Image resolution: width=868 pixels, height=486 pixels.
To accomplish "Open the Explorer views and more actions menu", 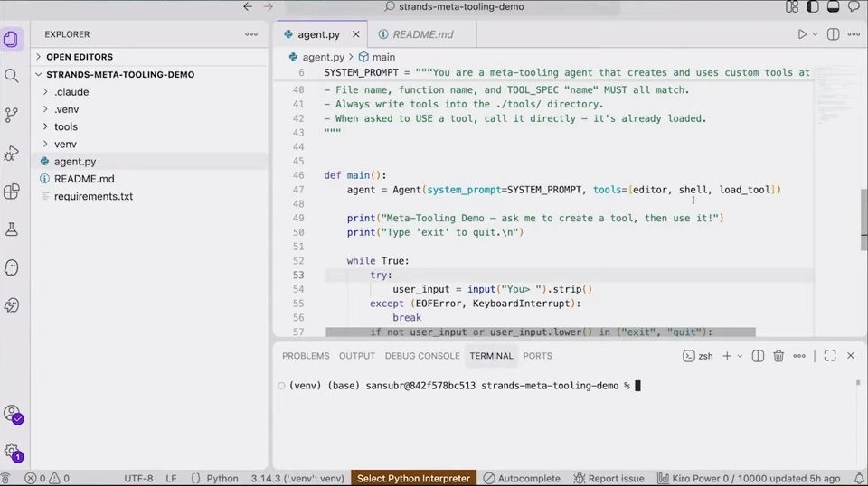I will click(x=251, y=34).
